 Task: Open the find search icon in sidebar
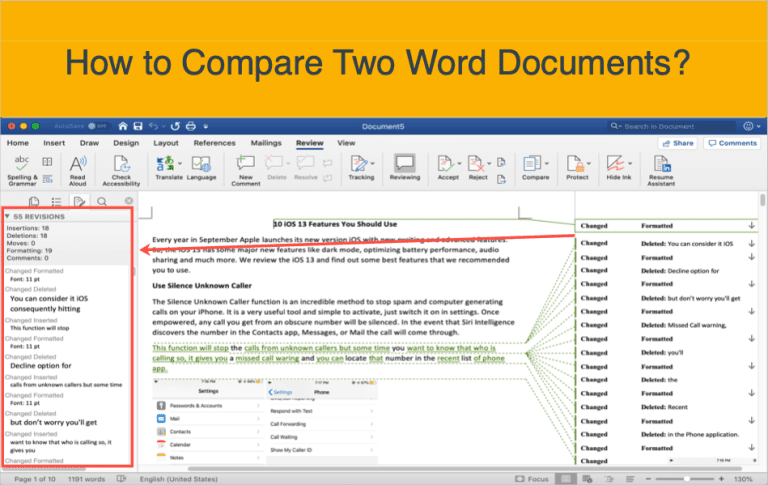102,201
